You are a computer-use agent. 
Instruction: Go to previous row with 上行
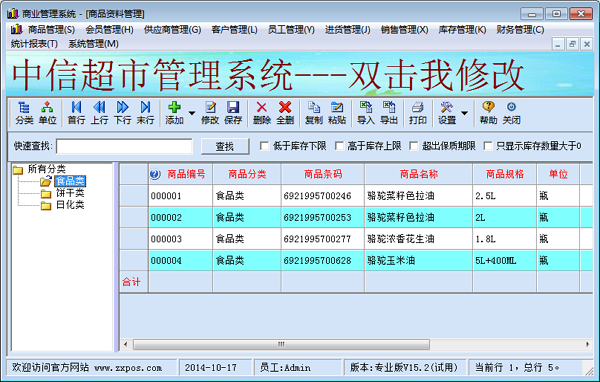click(99, 113)
